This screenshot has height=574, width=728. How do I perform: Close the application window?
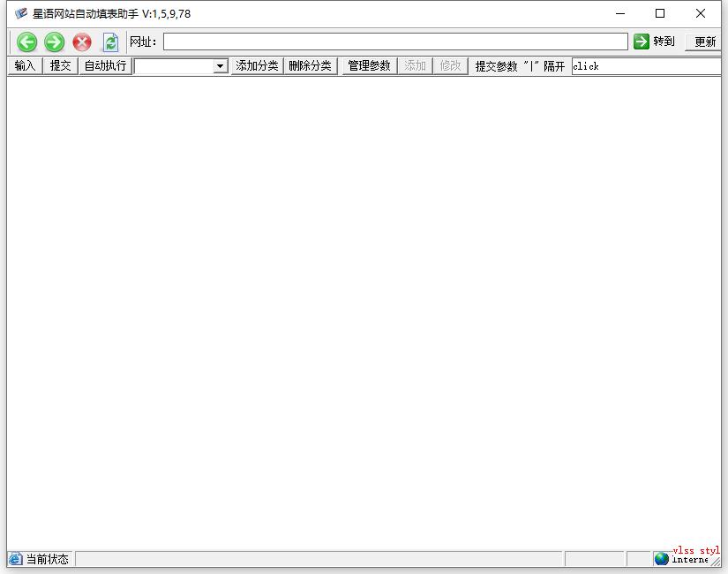coord(701,13)
